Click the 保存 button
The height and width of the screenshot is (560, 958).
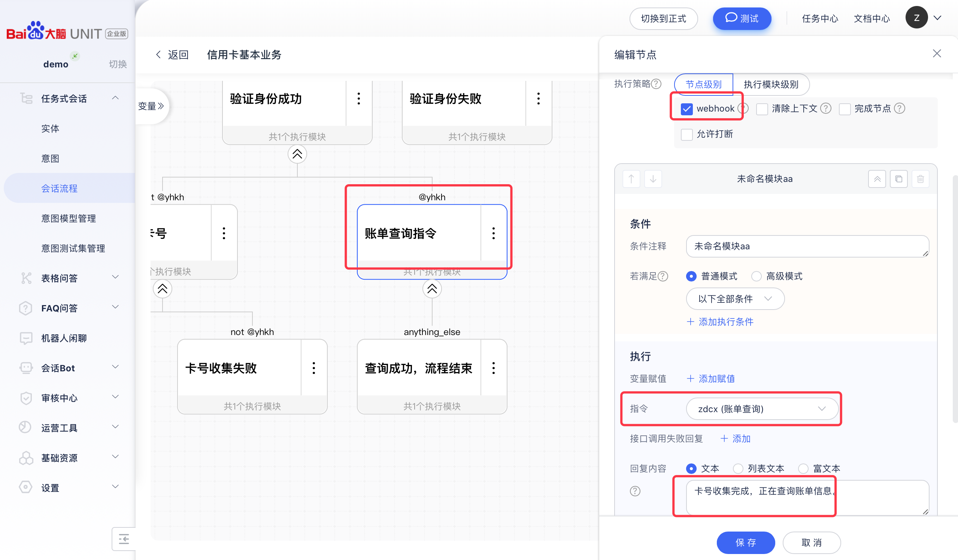click(745, 542)
